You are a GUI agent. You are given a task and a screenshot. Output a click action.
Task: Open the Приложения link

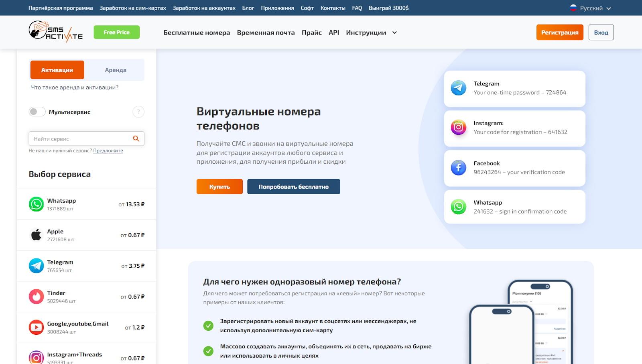coord(277,8)
